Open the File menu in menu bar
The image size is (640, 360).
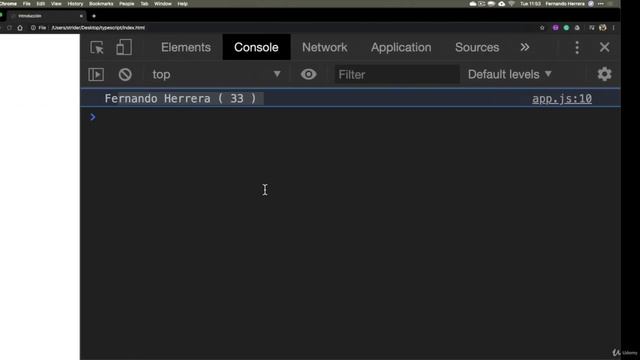[x=27, y=4]
